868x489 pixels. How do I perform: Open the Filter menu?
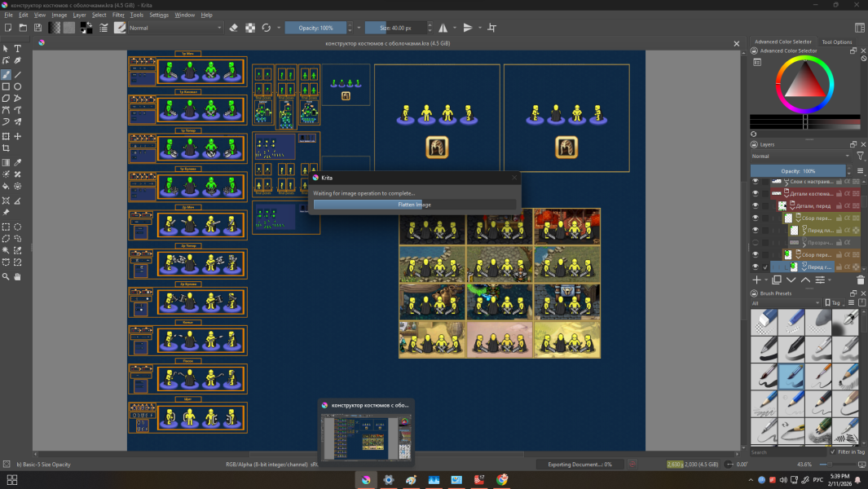(118, 15)
